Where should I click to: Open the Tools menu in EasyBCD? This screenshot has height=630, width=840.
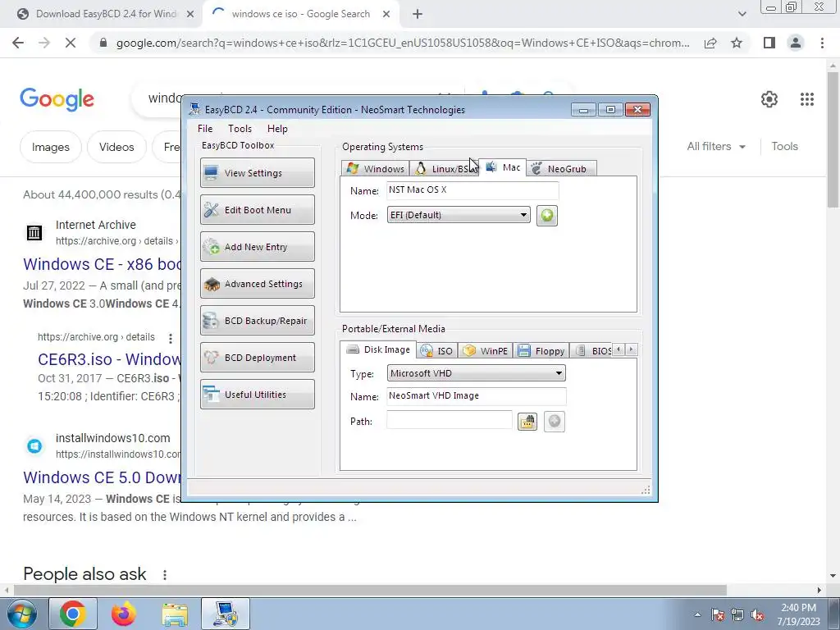point(240,129)
